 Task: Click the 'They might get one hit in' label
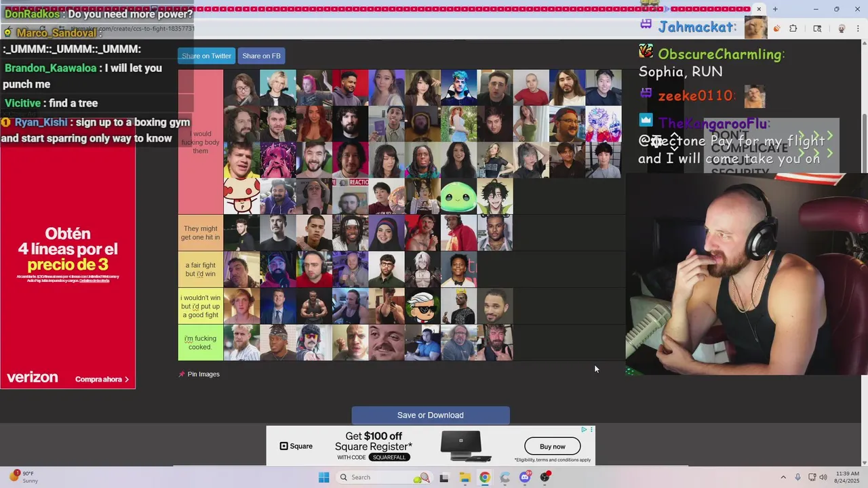201,233
